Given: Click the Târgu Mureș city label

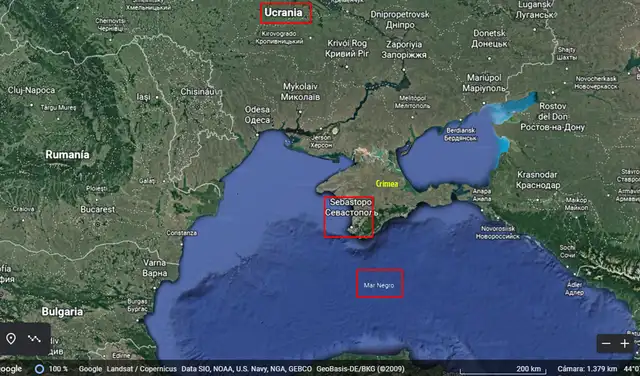Looking at the screenshot, I should tap(58, 108).
